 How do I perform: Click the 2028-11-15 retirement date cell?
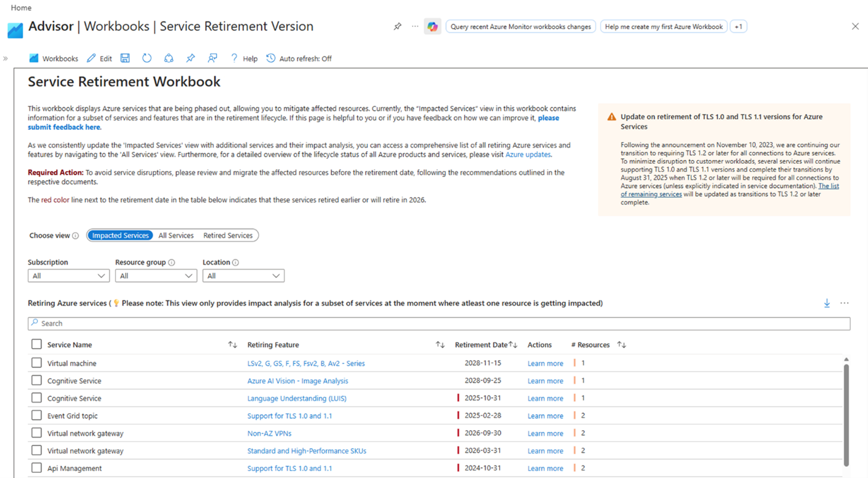[x=483, y=363]
